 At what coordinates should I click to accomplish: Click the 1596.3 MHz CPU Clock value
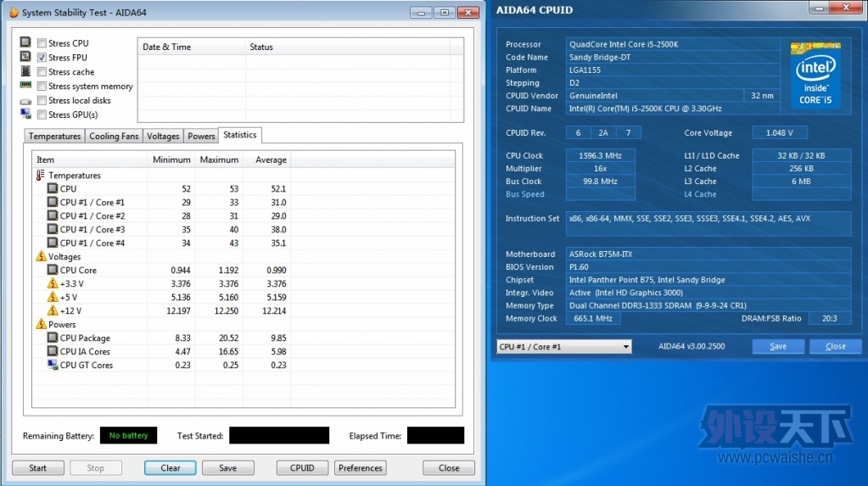[600, 155]
